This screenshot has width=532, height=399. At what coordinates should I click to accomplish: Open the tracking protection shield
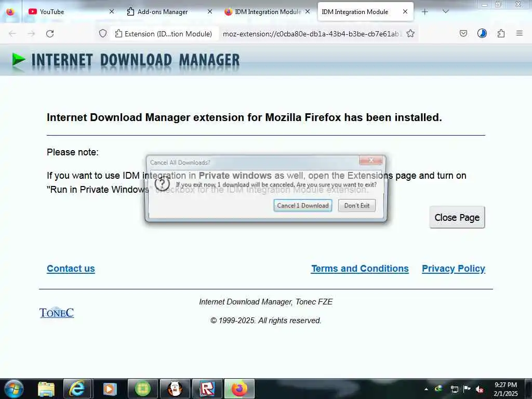103,34
